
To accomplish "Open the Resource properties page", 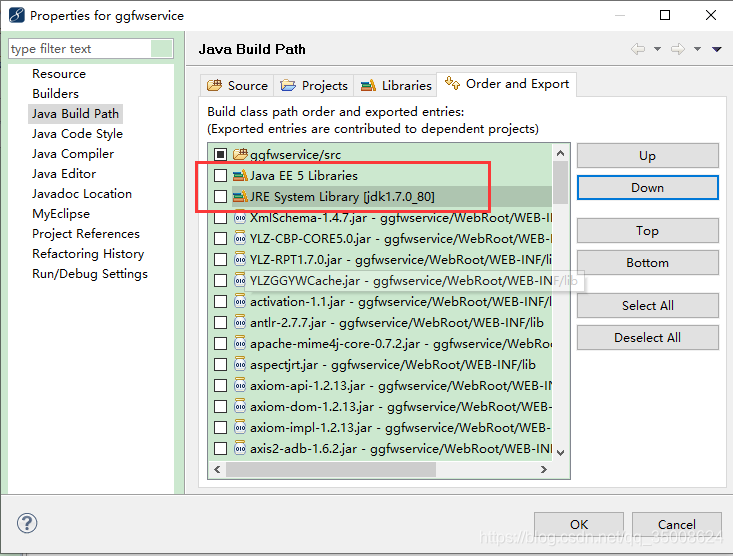I will coord(59,74).
